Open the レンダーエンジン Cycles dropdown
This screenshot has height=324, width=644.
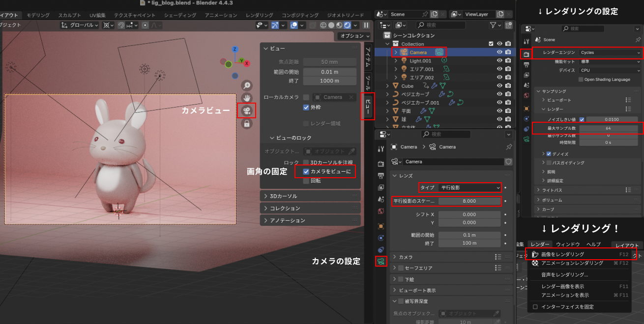tap(610, 53)
